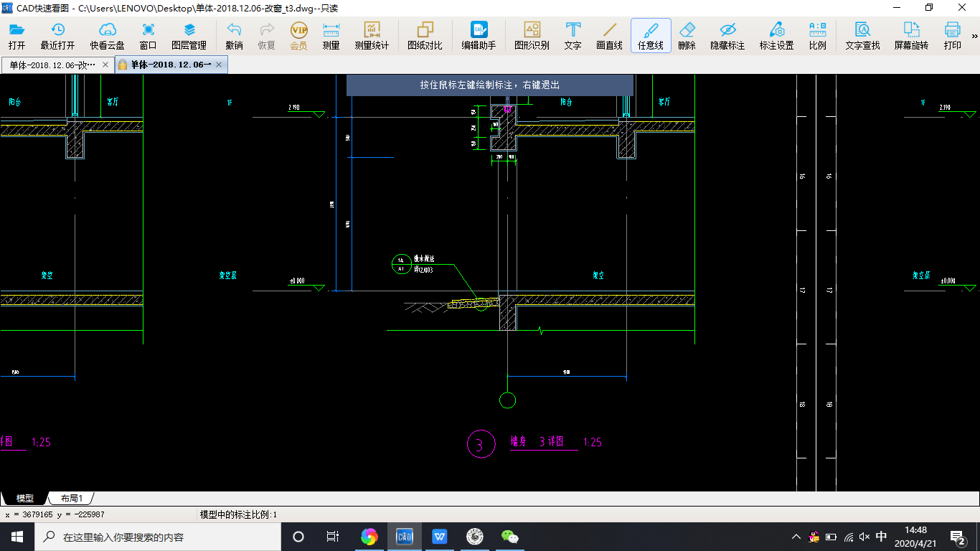
Task: Show hidden system tray icons
Action: (796, 536)
